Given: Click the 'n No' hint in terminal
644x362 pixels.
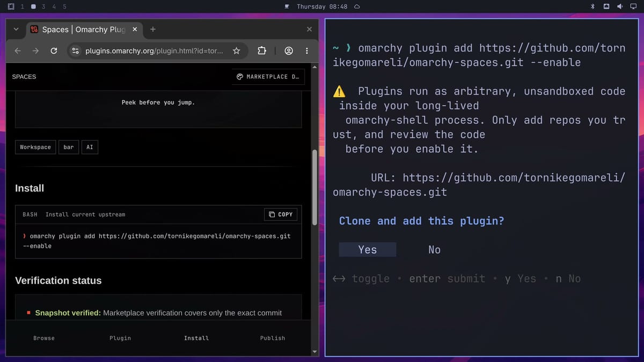Looking at the screenshot, I should coord(568,278).
